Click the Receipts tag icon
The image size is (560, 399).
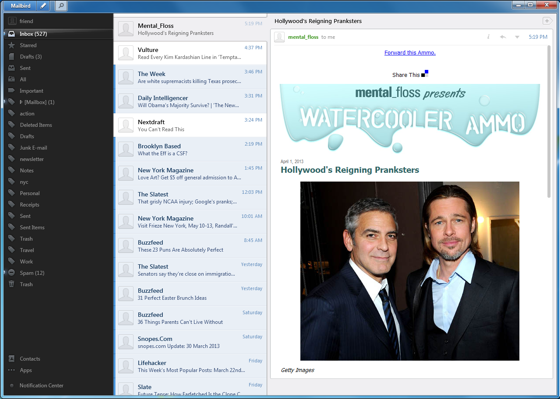[11, 205]
